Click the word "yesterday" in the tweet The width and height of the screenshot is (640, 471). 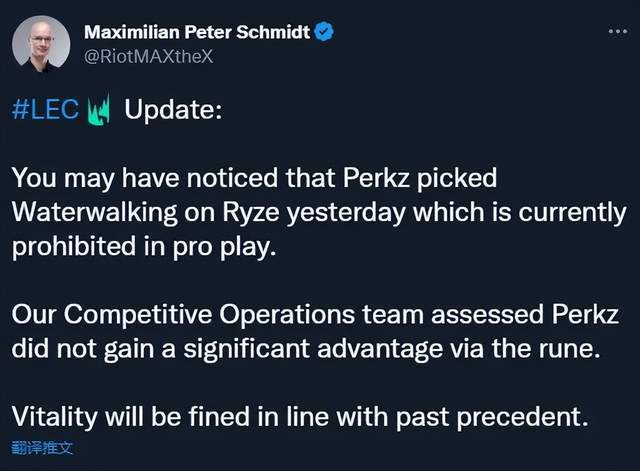pos(367,212)
